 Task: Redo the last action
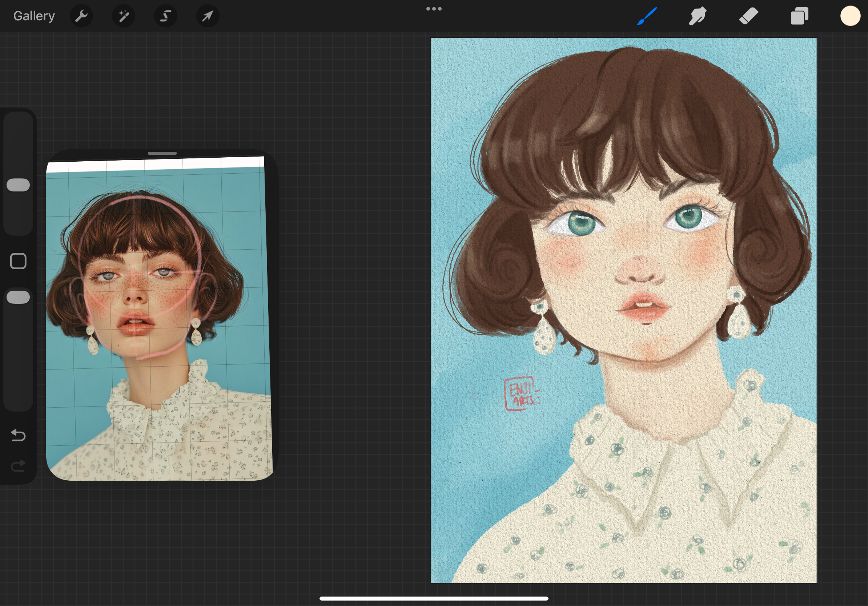[18, 465]
